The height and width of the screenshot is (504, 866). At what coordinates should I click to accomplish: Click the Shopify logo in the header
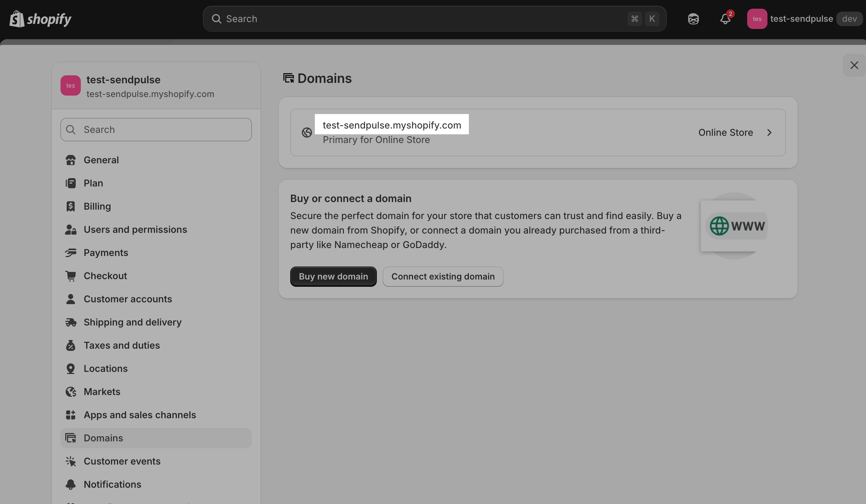(40, 19)
